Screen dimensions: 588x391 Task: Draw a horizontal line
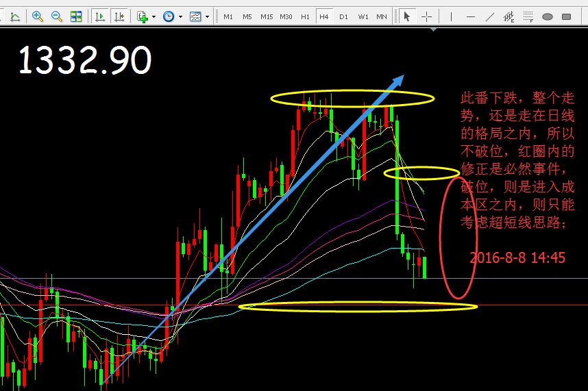[x=471, y=17]
